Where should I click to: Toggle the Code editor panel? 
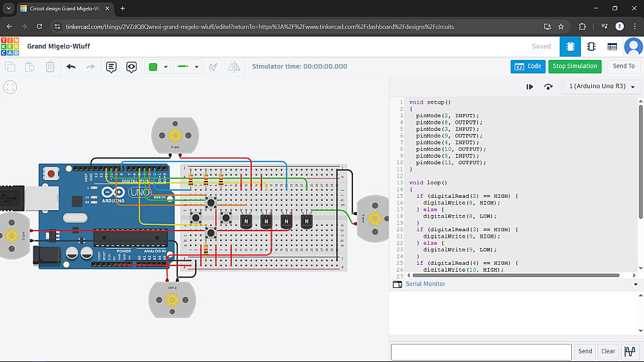(527, 66)
